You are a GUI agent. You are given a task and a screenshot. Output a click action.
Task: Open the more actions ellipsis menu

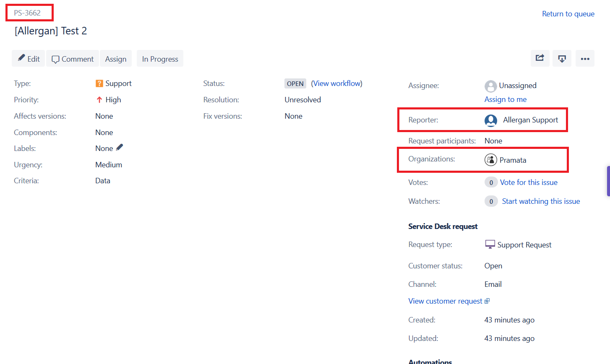585,58
